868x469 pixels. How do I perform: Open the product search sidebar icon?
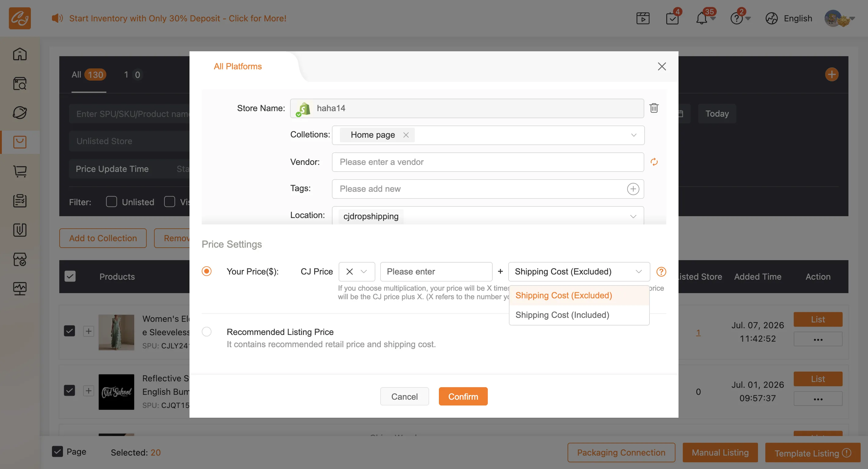20,83
